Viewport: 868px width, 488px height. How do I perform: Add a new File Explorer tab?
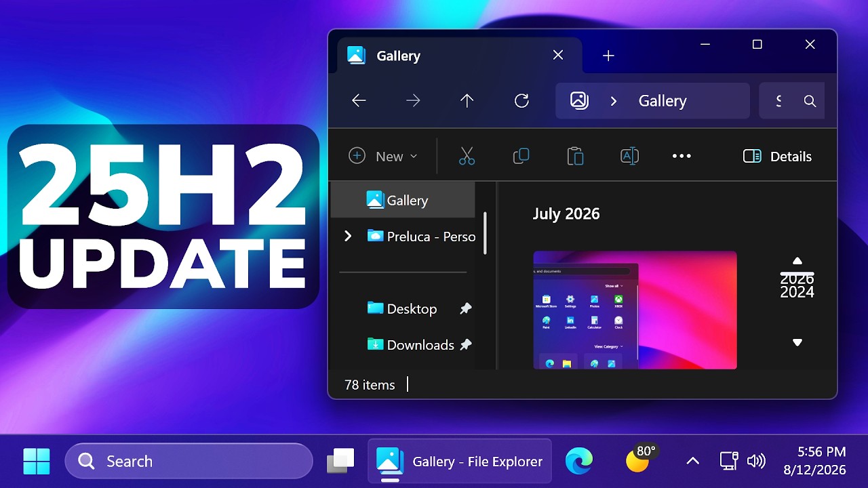click(608, 56)
